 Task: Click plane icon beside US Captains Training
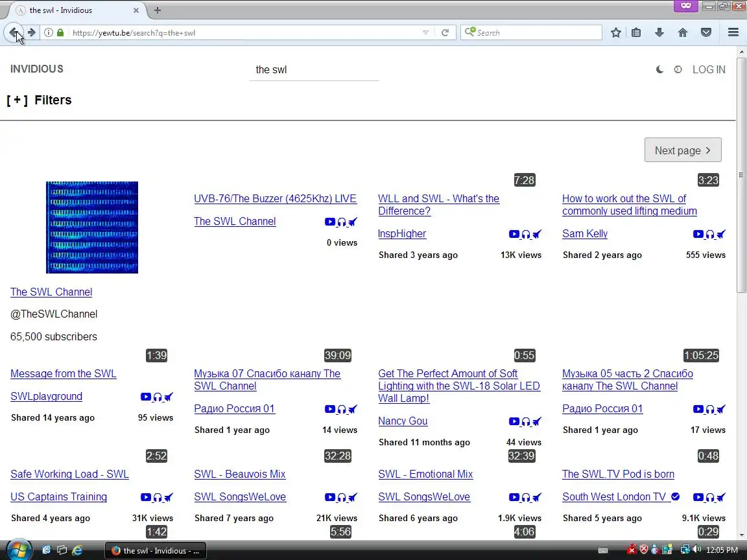pyautogui.click(x=168, y=498)
